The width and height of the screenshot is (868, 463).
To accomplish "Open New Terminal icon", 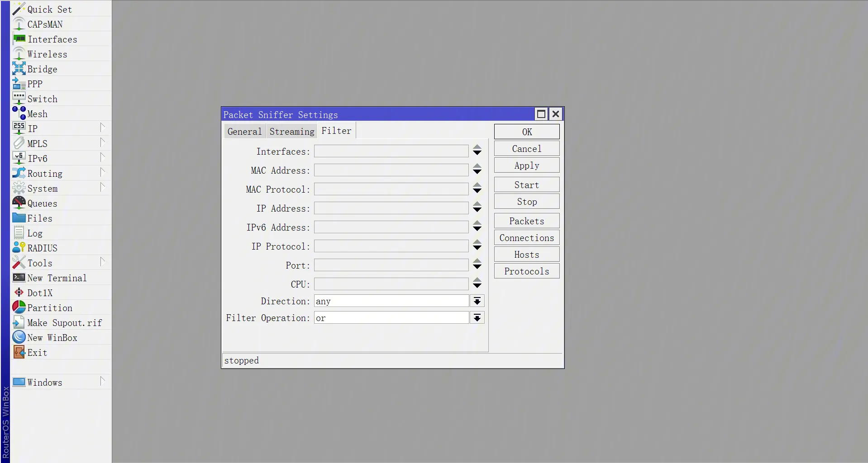I will pyautogui.click(x=19, y=278).
